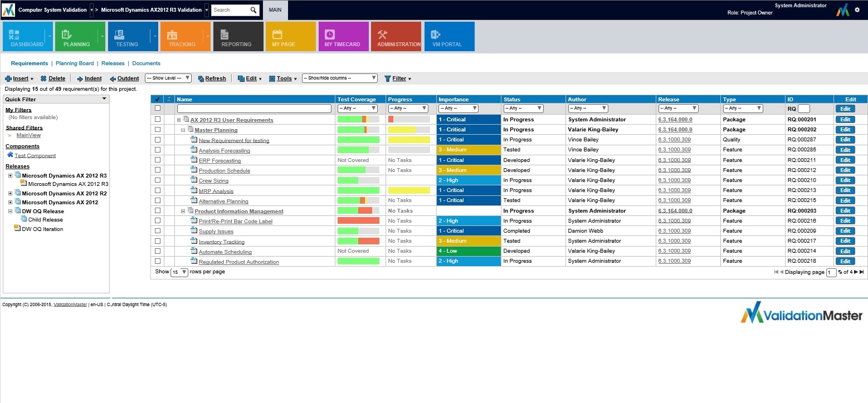The image size is (868, 403).
Task: Open the settings gear in header
Action: point(857,10)
